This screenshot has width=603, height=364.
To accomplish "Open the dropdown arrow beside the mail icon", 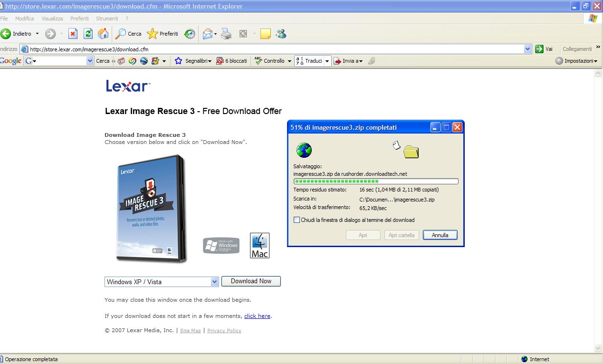I will [x=215, y=34].
